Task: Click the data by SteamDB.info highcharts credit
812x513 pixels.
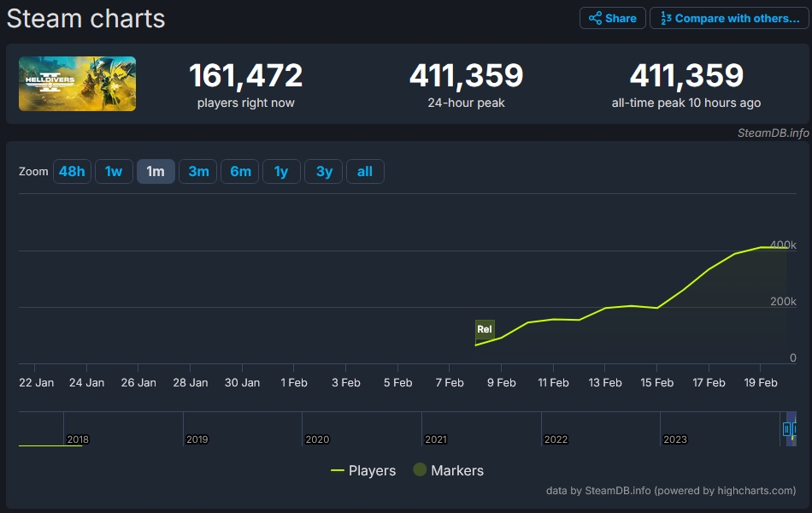Action: click(671, 490)
